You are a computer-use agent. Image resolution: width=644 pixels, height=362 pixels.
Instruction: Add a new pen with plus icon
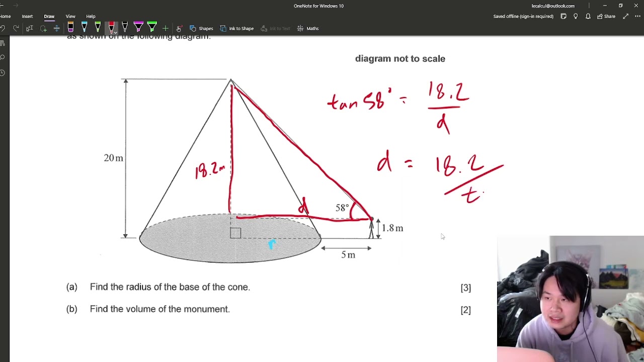(x=165, y=29)
